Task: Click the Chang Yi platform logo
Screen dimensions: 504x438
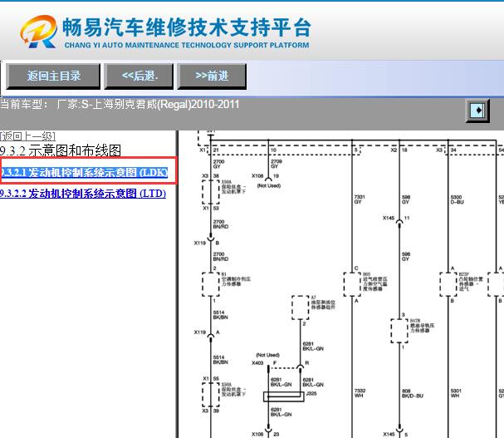Action: [x=38, y=32]
